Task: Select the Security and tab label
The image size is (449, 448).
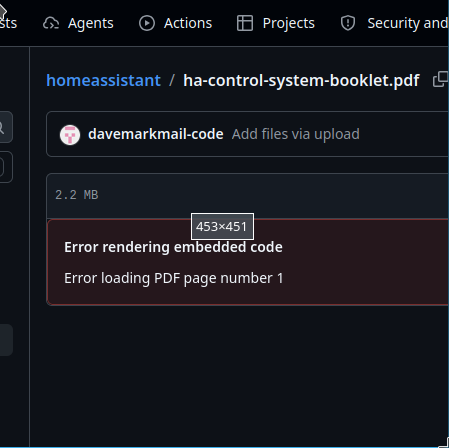Action: tap(407, 23)
